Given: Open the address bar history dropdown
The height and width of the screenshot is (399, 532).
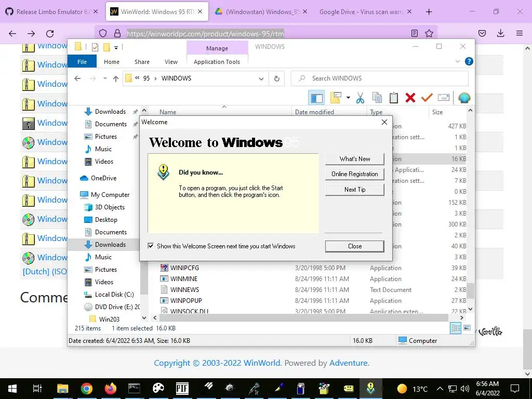Looking at the screenshot, I should [x=261, y=79].
